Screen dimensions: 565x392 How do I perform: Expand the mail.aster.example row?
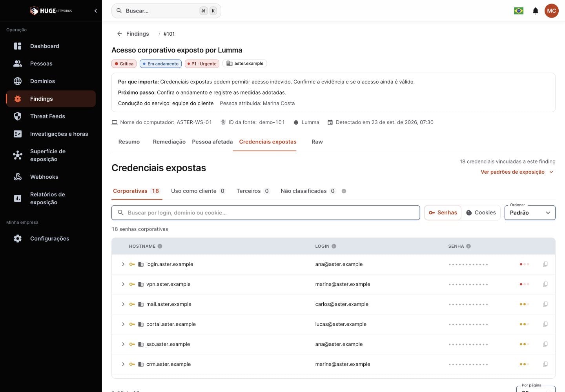click(x=123, y=304)
